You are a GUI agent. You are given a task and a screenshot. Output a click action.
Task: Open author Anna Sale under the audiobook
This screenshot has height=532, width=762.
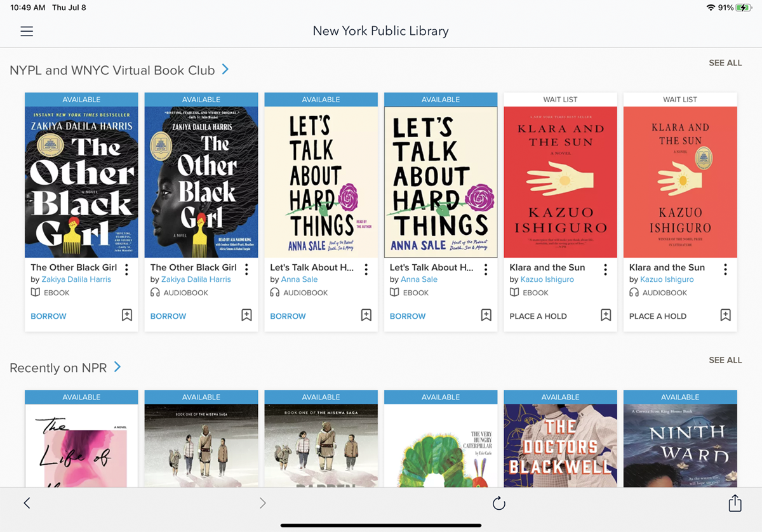coord(300,279)
